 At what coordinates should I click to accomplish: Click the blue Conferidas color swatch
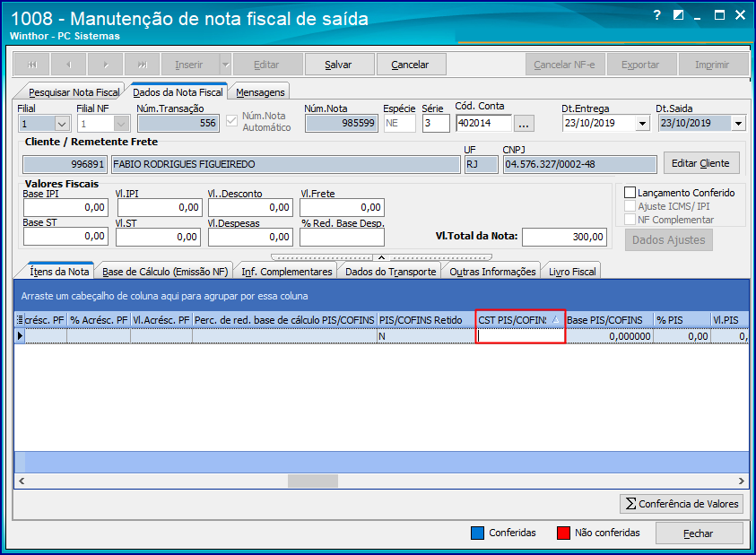pyautogui.click(x=477, y=533)
